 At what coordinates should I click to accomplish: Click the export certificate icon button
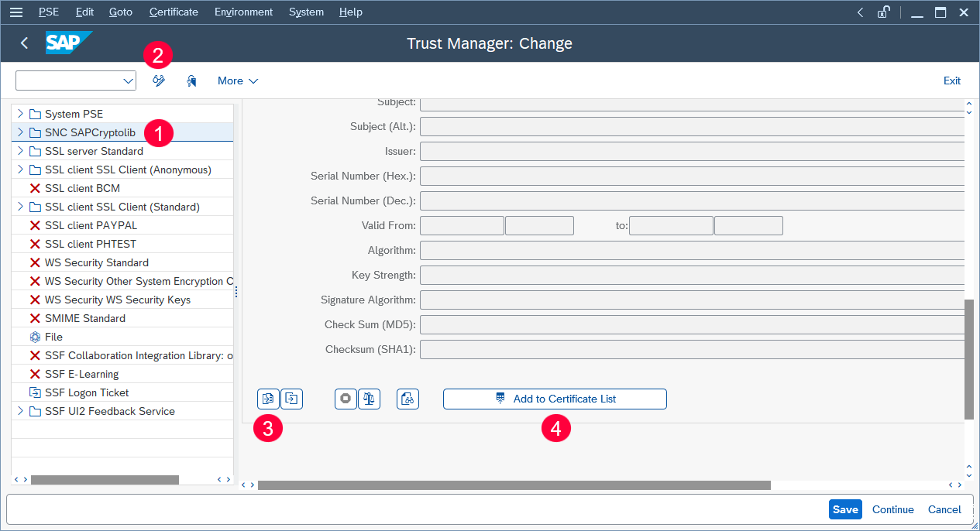(x=291, y=399)
